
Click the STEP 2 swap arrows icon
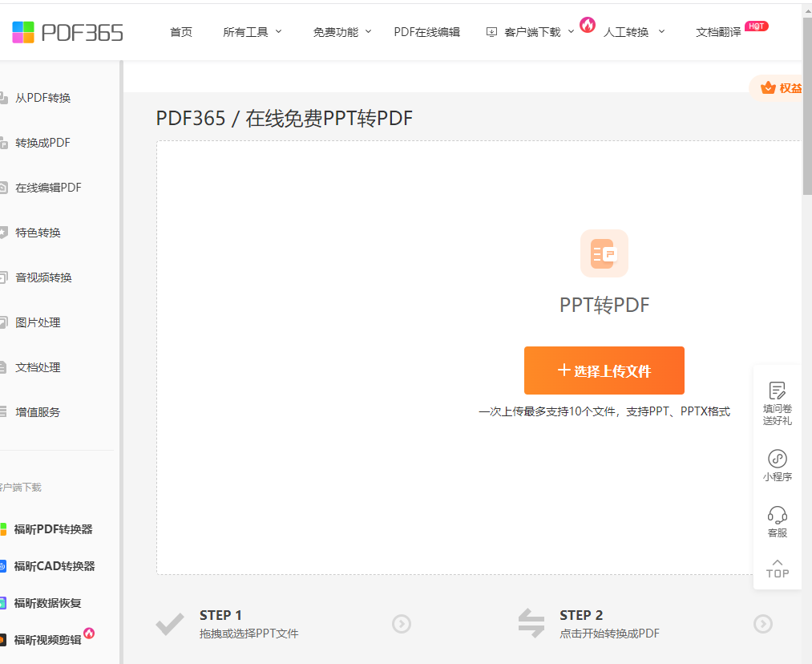[531, 623]
